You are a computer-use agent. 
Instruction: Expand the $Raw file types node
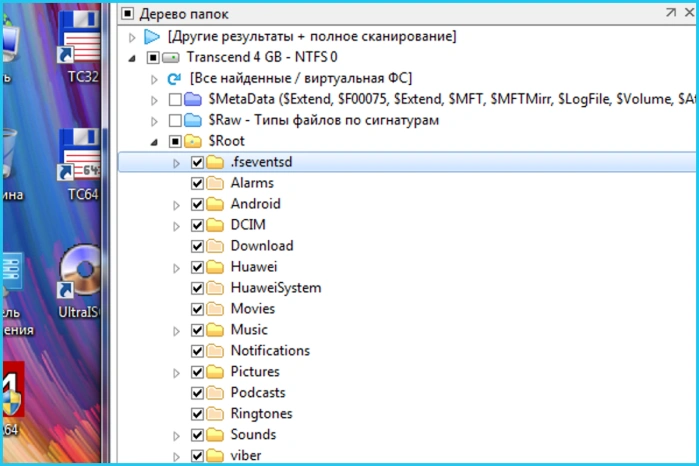[154, 121]
